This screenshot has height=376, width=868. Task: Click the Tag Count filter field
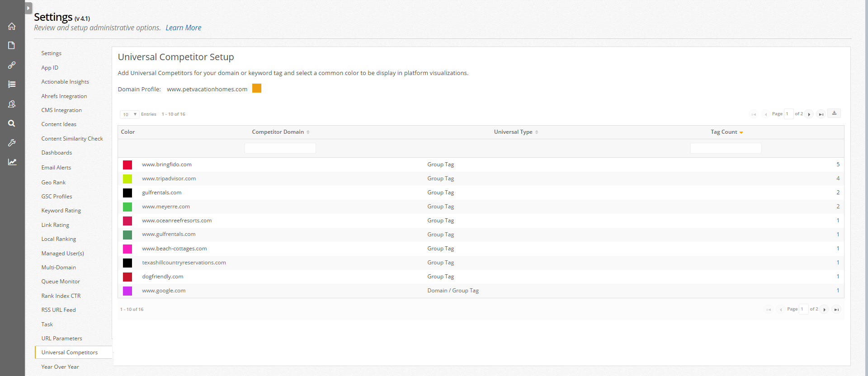[726, 148]
